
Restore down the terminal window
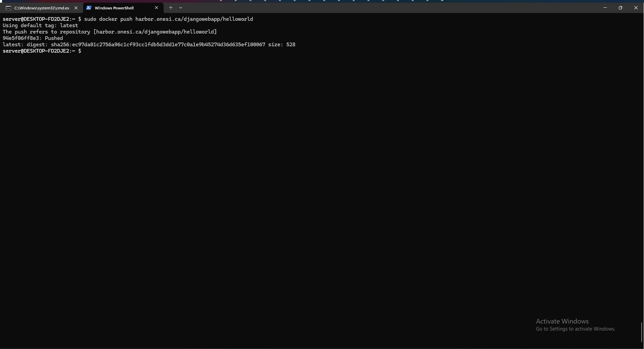(x=621, y=8)
